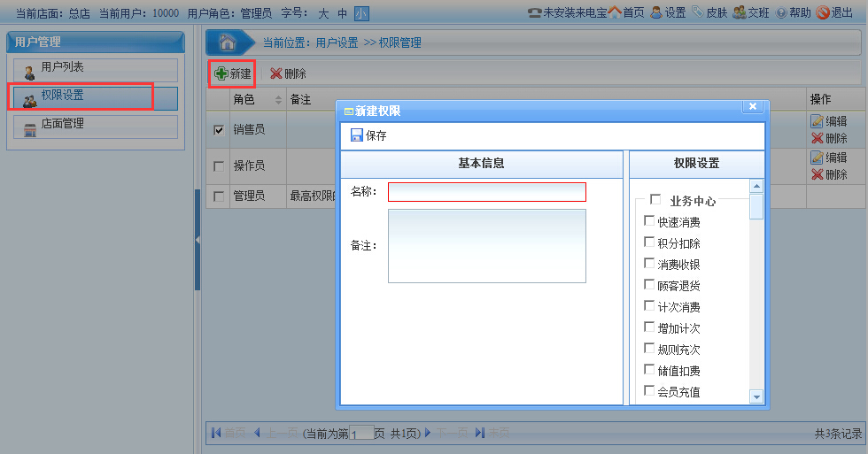
Task: Click 未安装来电宝 phone icon
Action: 534,12
